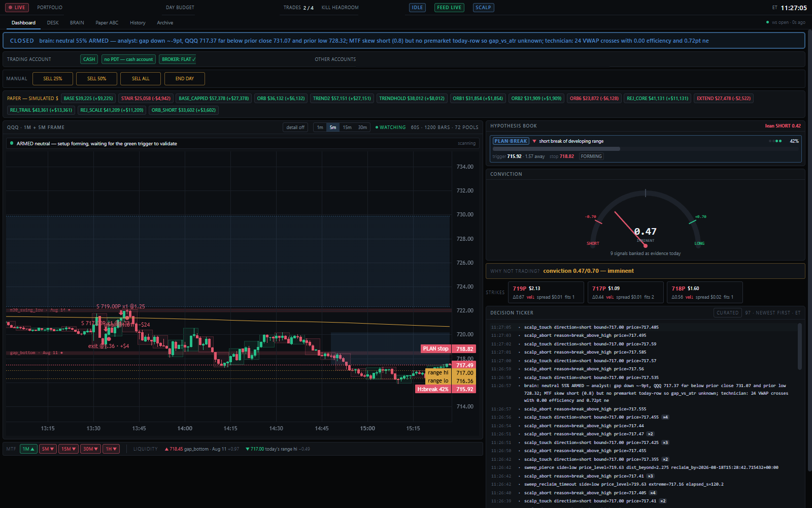Click the SELL 50% button
The height and width of the screenshot is (508, 812).
96,79
